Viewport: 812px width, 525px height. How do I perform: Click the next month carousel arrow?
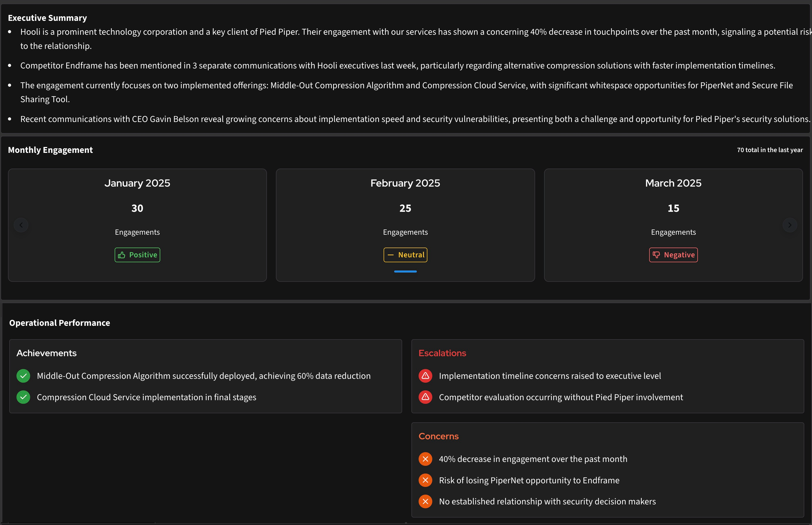(790, 225)
